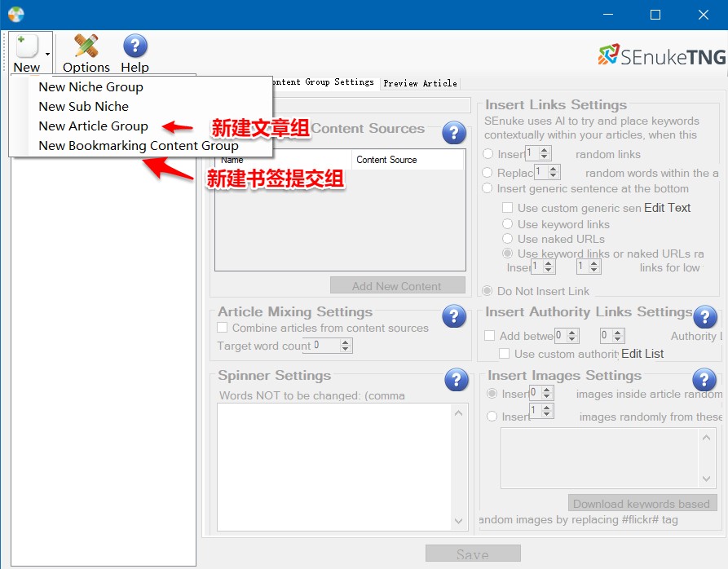Click the New document icon in toolbar
728x569 pixels.
[x=26, y=46]
